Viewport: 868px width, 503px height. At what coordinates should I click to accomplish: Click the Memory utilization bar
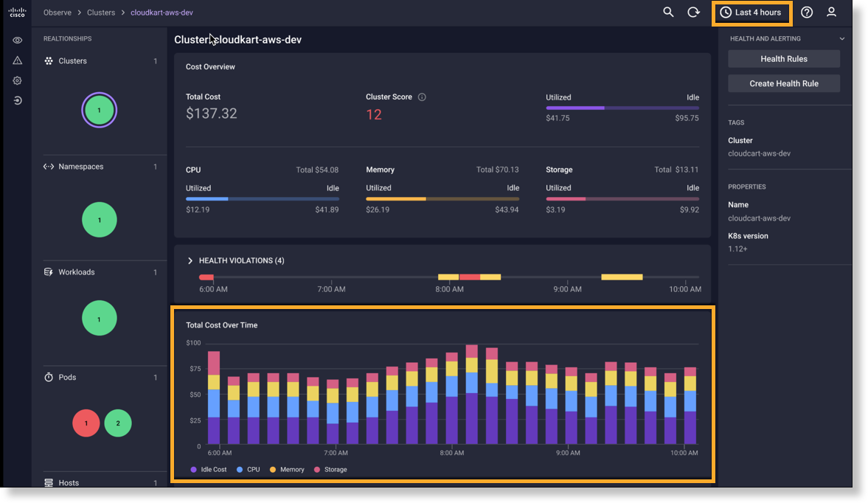tap(442, 198)
